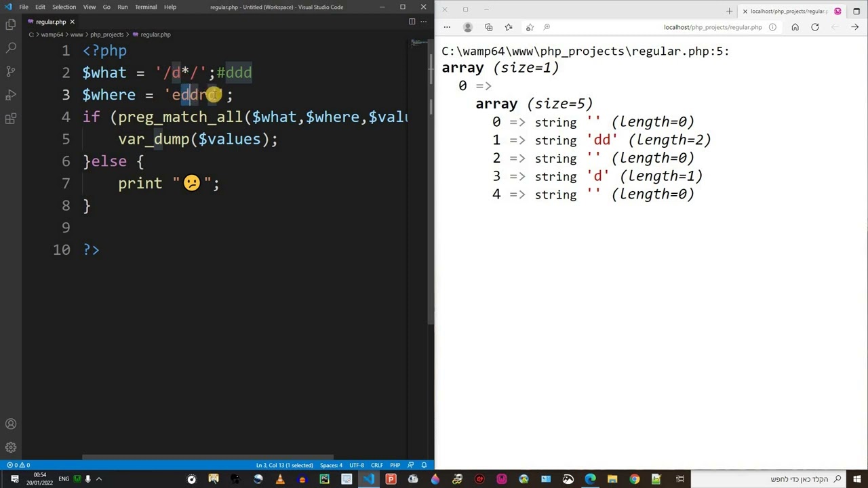Open the Accounts icon in activity bar
This screenshot has width=868, height=488.
11,424
